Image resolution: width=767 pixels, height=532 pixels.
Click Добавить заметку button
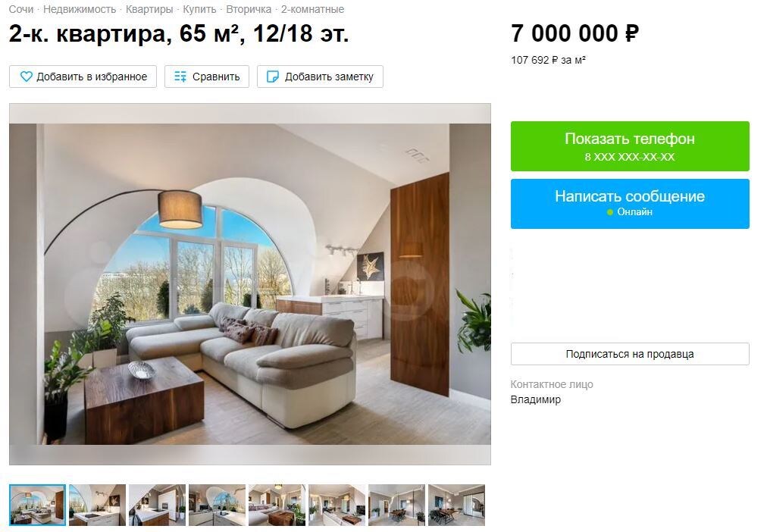point(320,77)
